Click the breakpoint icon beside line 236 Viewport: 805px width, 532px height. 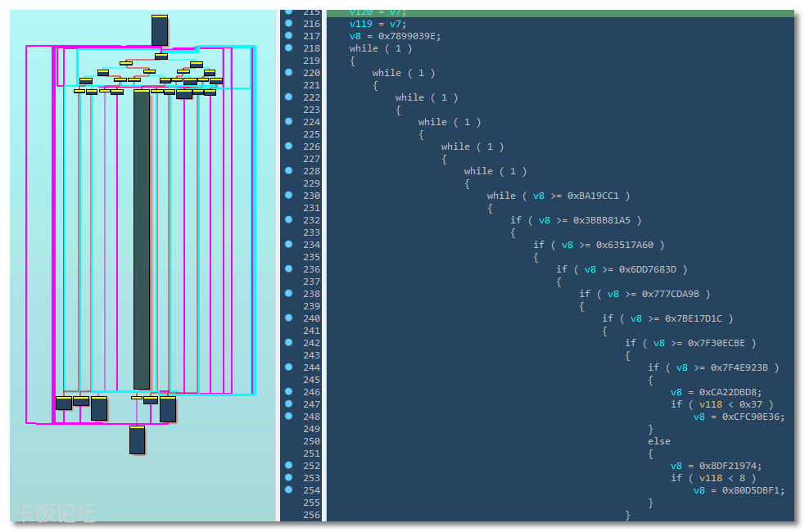tap(287, 269)
